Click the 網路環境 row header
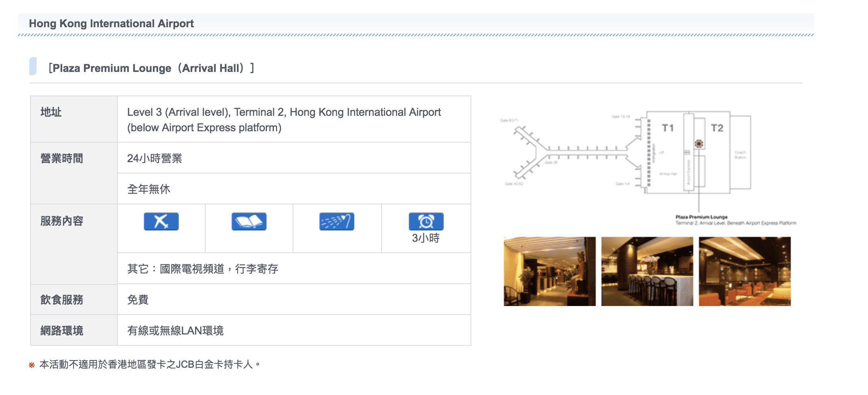868x395 pixels. tap(74, 330)
